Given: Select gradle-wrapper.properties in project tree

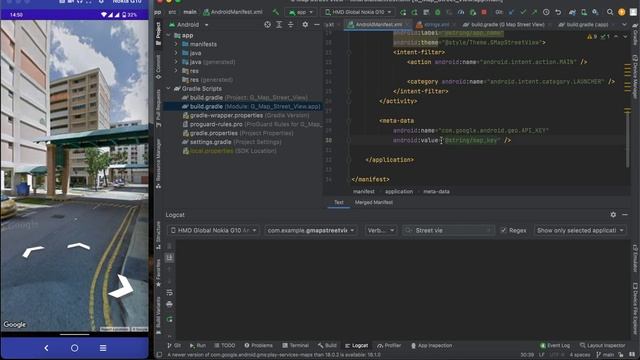Looking at the screenshot, I should [226, 116].
